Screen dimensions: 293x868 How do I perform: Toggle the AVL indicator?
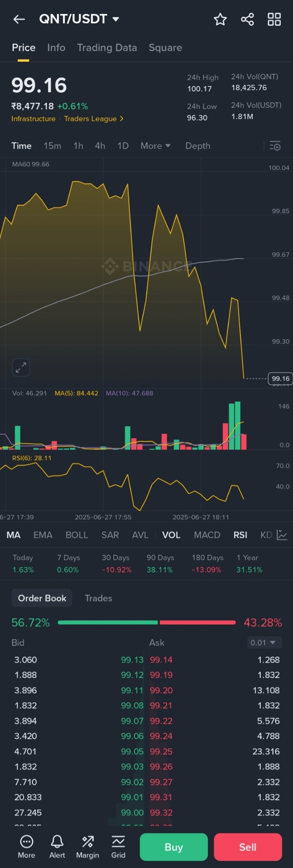140,535
